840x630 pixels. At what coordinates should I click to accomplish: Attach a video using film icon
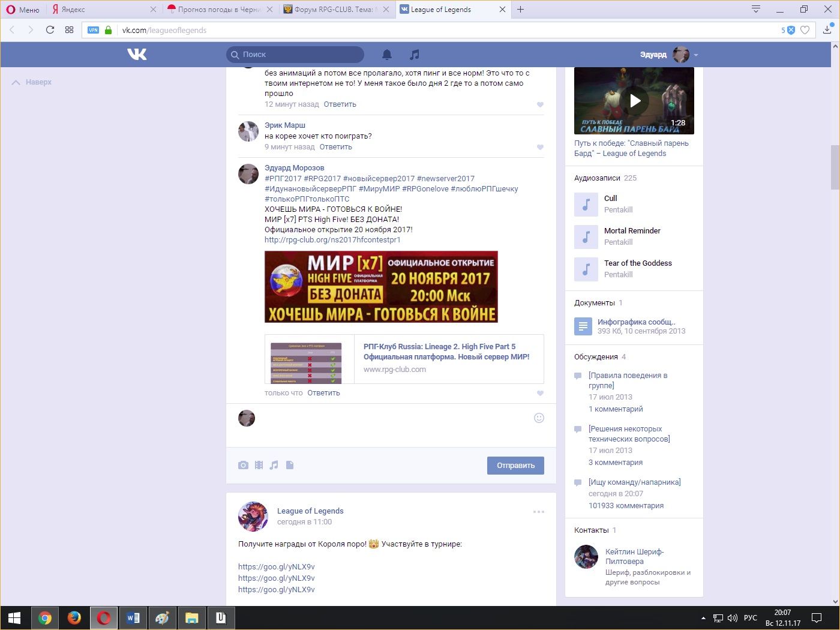[259, 465]
